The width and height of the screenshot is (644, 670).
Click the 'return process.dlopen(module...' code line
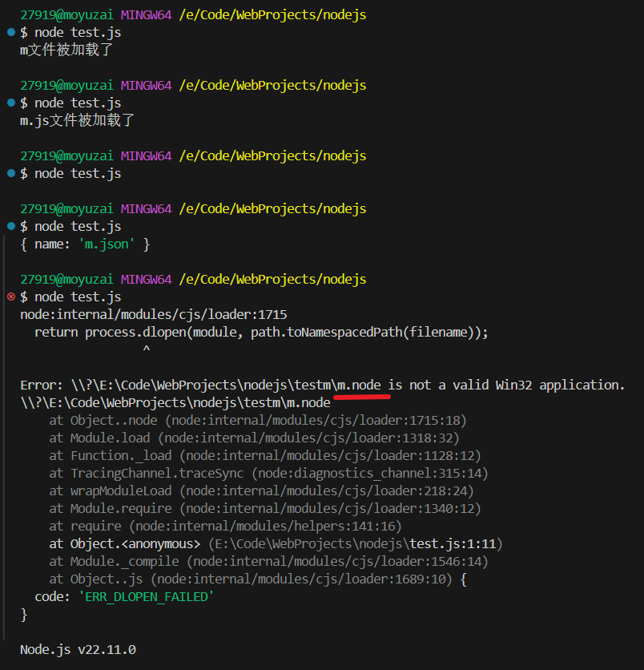[261, 332]
